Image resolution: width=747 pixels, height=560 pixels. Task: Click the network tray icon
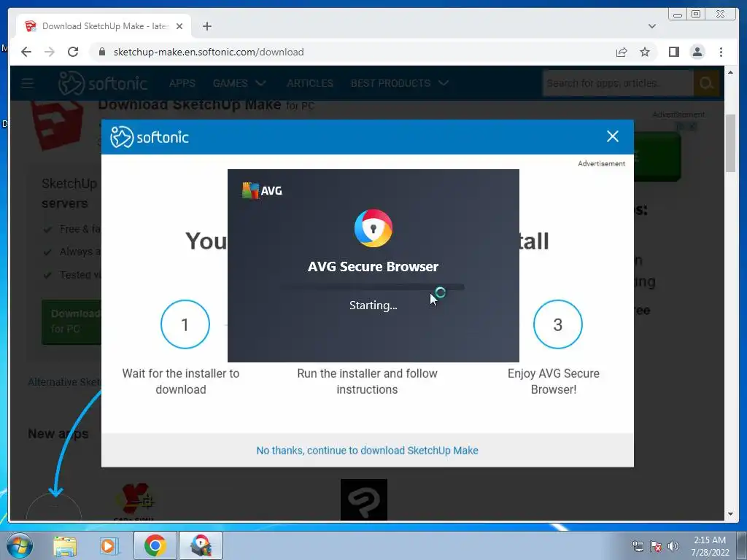click(638, 546)
